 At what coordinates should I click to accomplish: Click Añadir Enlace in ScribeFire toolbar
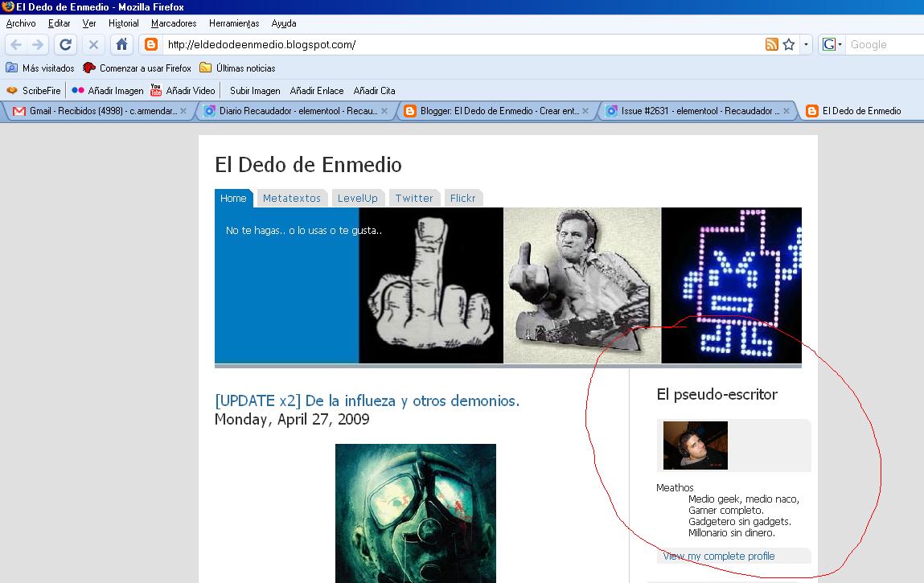[x=317, y=90]
